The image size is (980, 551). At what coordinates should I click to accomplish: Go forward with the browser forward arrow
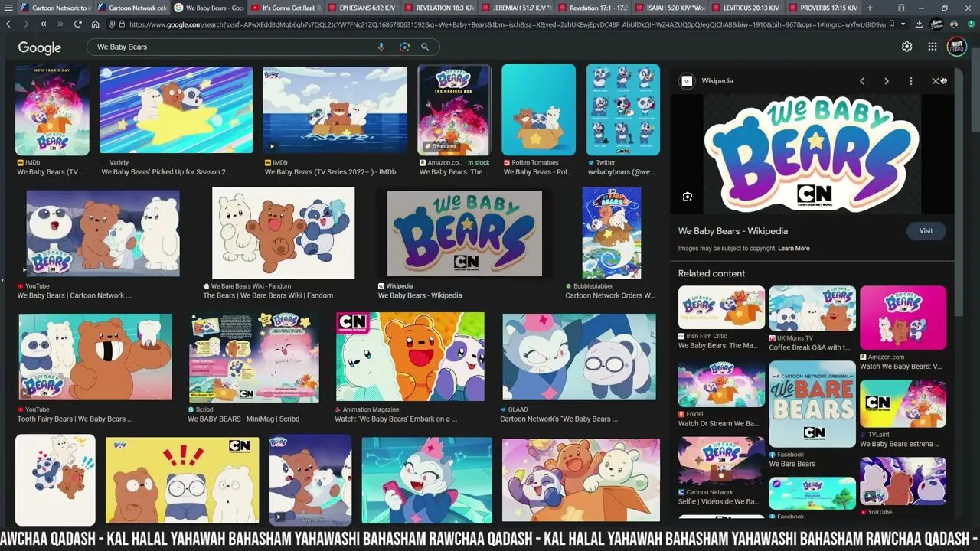tap(26, 24)
